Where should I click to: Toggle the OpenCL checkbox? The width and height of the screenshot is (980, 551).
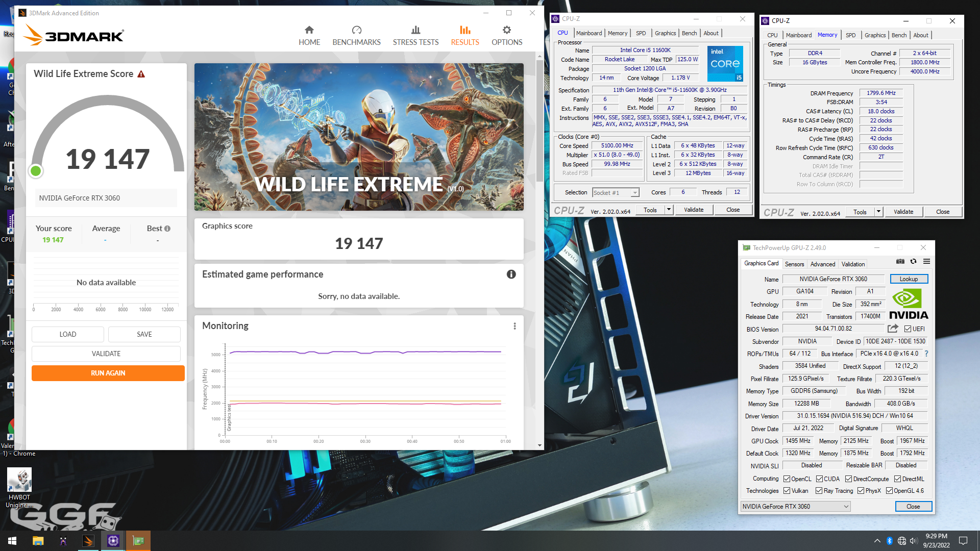tap(787, 479)
